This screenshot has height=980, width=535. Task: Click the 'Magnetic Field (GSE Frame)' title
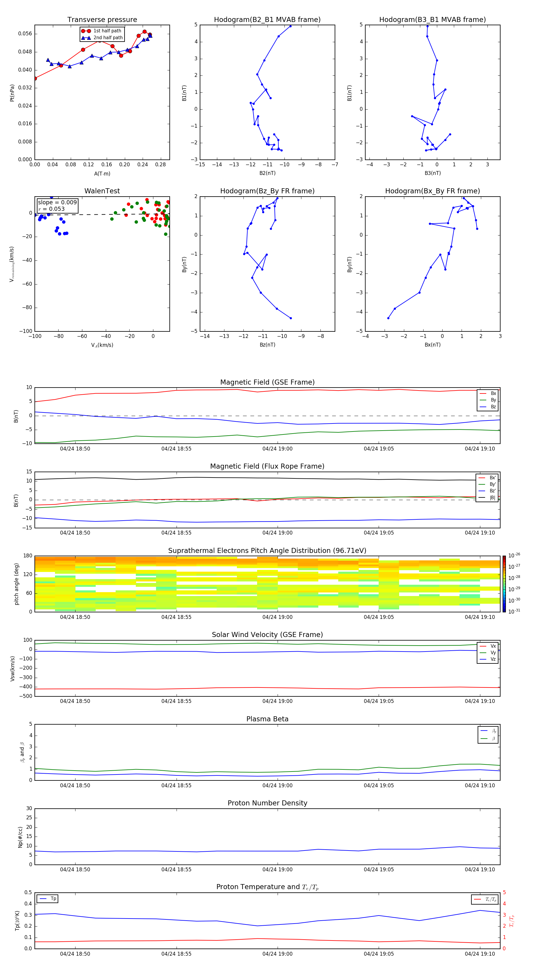click(267, 382)
